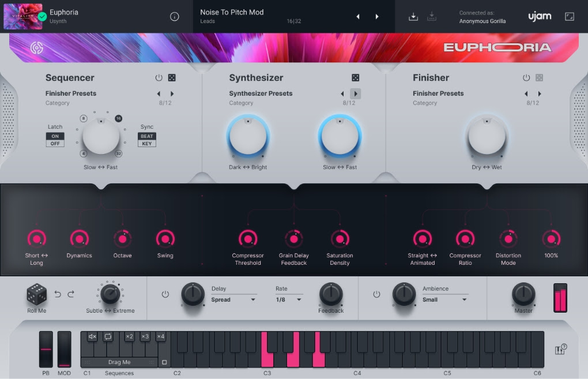The image size is (588, 379).
Task: Randomize the Synthesizer section with dice icon
Action: (x=356, y=78)
